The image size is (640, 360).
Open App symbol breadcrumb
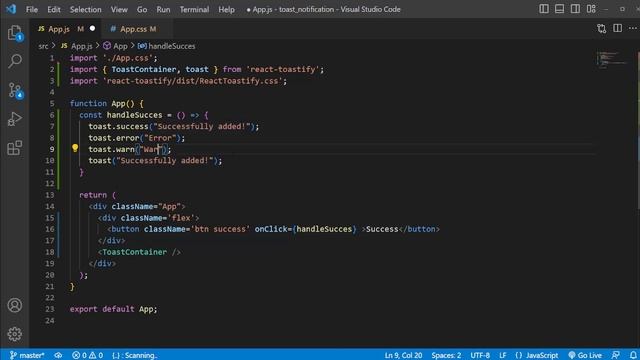click(120, 46)
